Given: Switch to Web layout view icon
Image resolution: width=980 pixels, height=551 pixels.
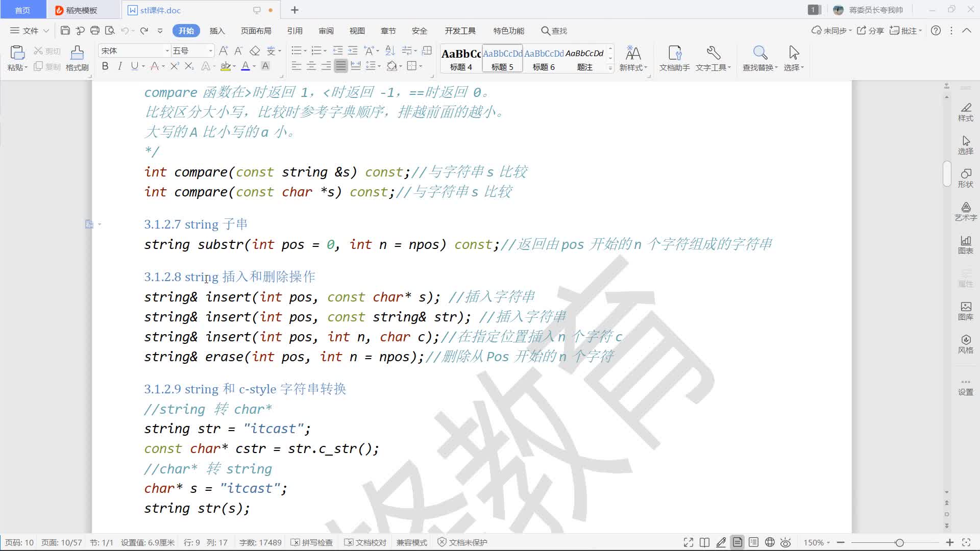Looking at the screenshot, I should coord(770,542).
